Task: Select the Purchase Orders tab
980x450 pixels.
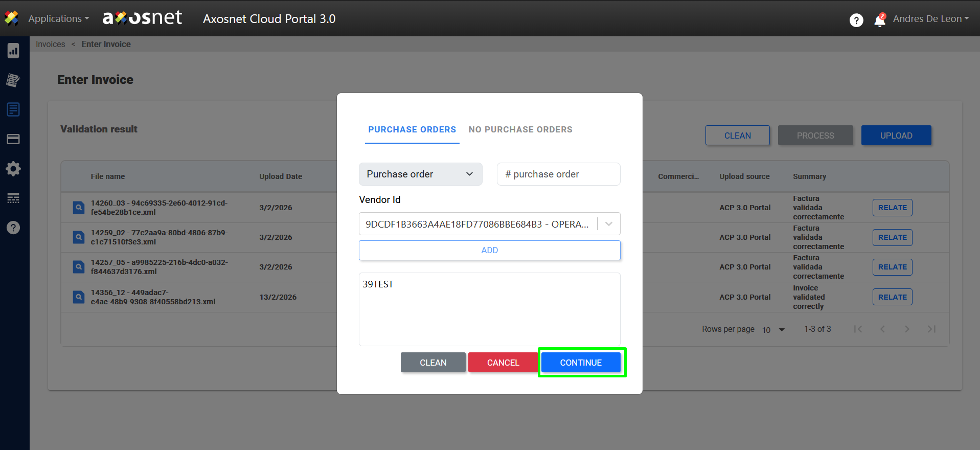Action: tap(412, 130)
